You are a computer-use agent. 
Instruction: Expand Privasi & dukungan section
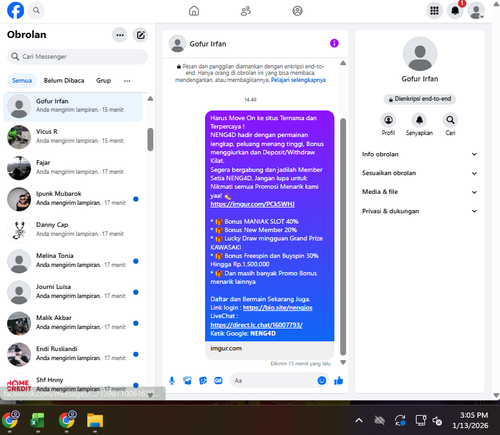(x=420, y=211)
